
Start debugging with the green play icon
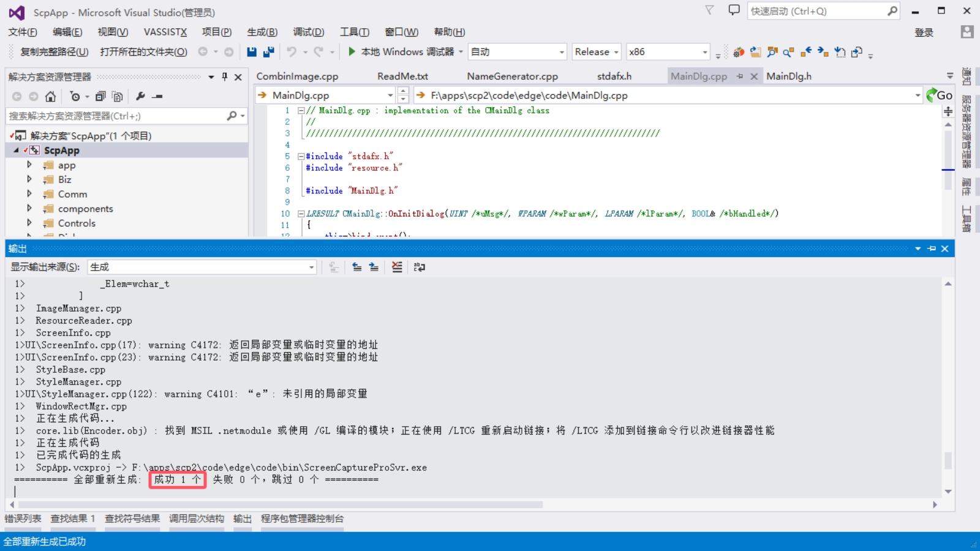click(x=352, y=52)
